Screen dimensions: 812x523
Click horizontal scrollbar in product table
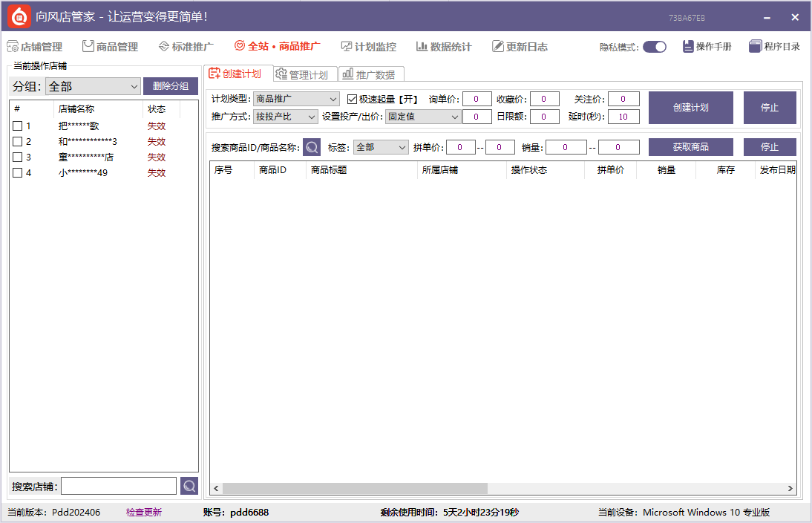pos(355,488)
